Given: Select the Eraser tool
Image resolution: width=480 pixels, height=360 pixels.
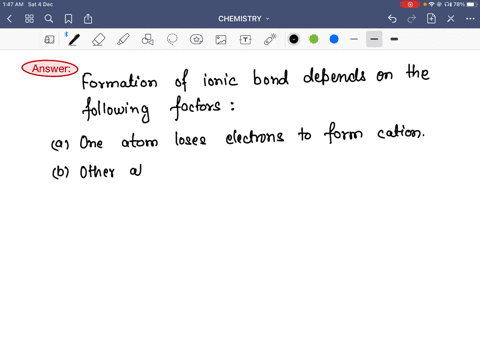Looking at the screenshot, I should click(x=98, y=40).
